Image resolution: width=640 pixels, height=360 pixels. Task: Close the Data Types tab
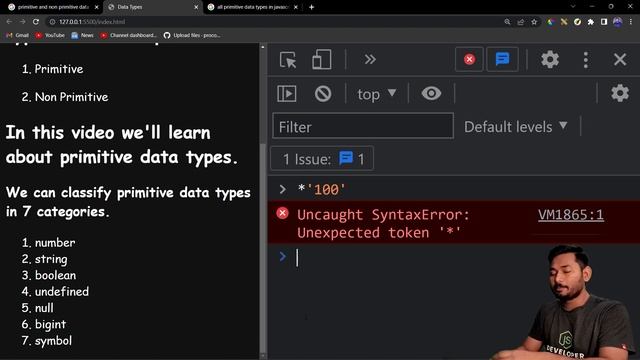(196, 7)
